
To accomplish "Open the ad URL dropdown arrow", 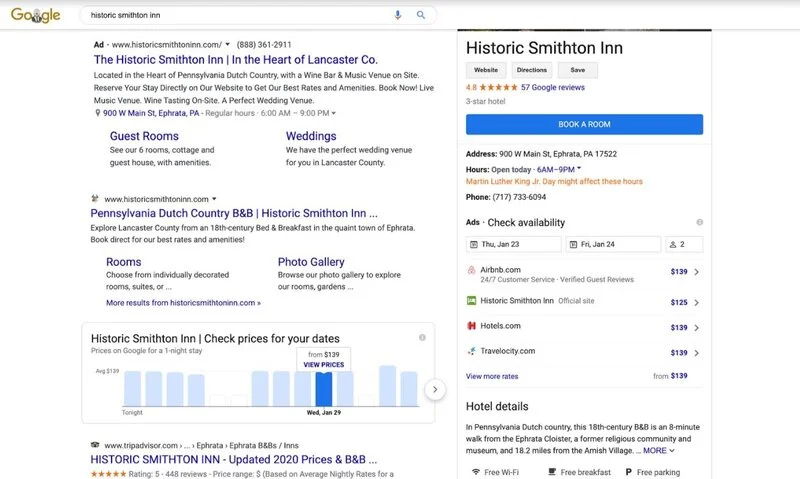I will point(228,45).
